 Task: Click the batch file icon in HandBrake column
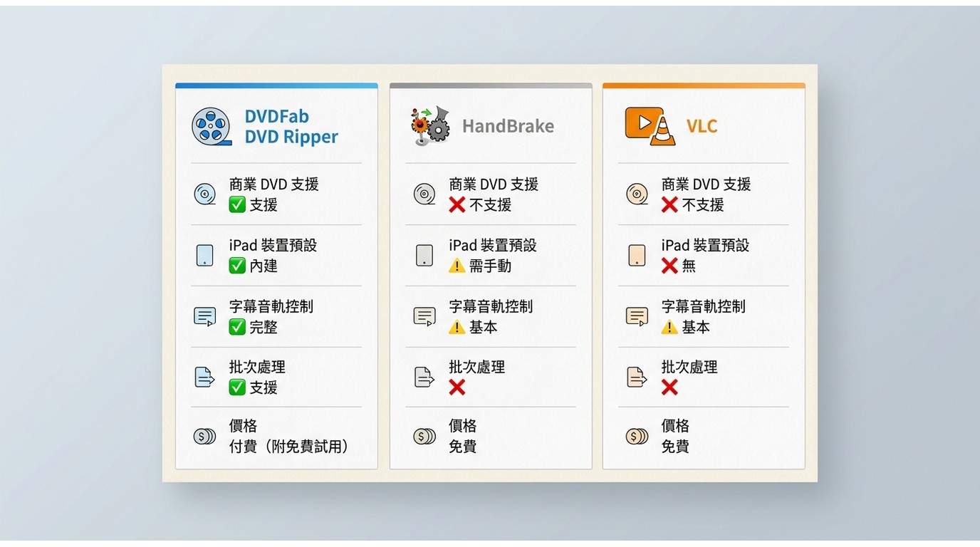tap(424, 377)
